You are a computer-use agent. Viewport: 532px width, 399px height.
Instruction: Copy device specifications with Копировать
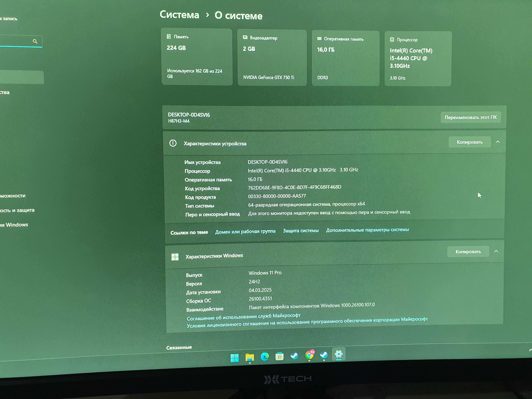click(x=469, y=142)
